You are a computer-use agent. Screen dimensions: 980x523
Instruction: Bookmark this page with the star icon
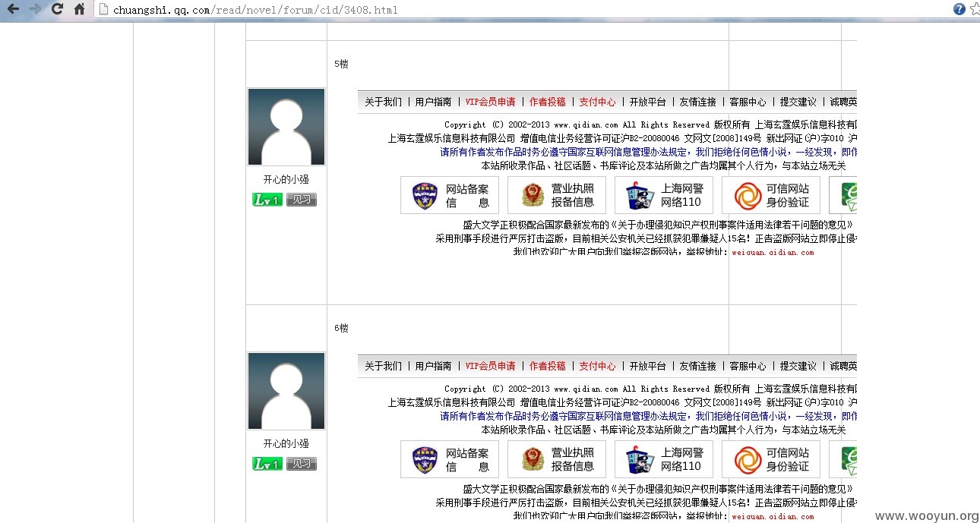[975, 9]
